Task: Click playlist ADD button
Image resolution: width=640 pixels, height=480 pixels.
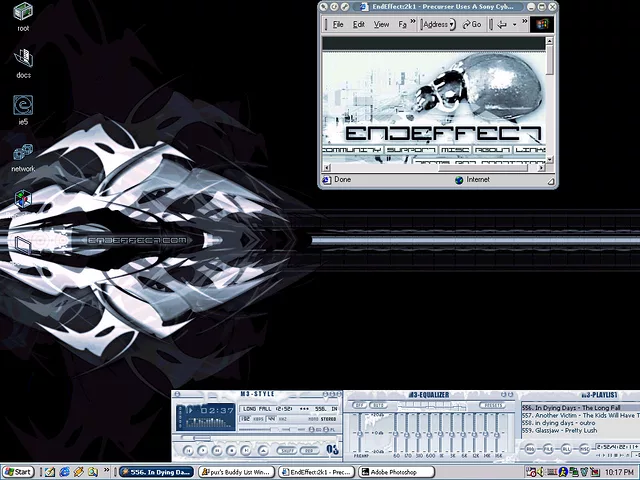Action: tap(530, 449)
